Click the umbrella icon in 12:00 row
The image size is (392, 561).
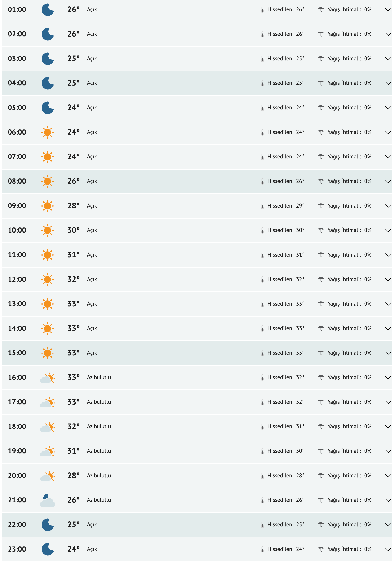(320, 280)
